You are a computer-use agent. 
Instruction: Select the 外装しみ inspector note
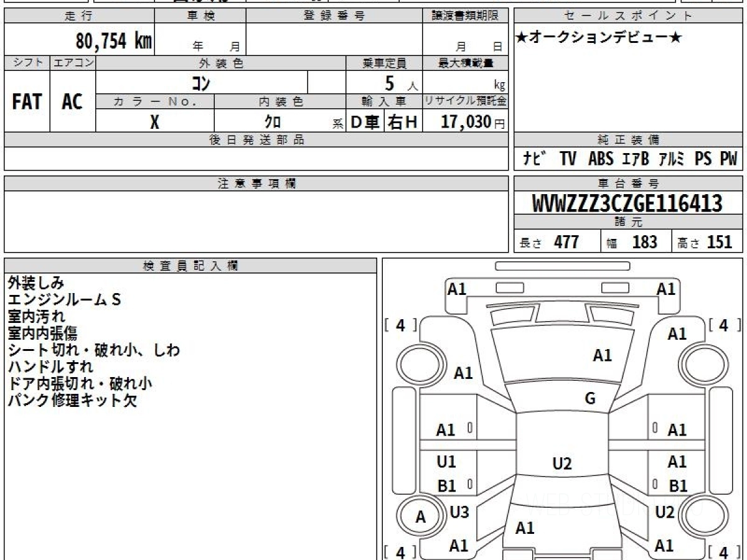click(35, 283)
